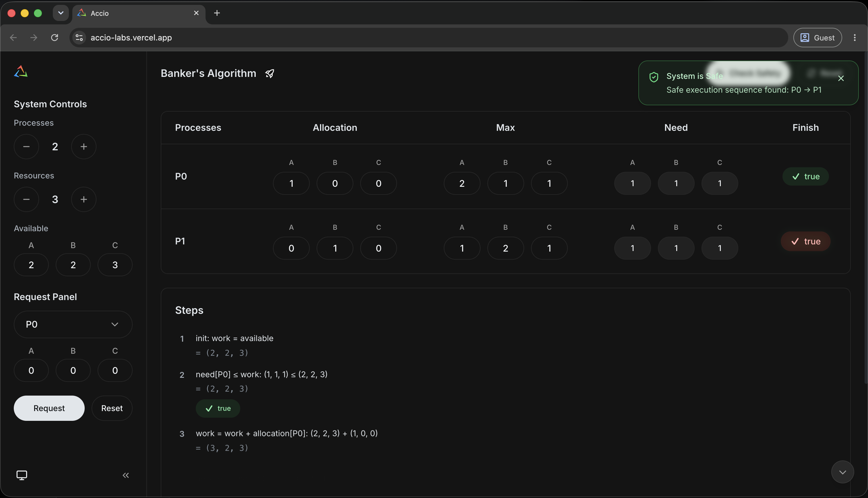Edit P0 Allocation A field
Image resolution: width=868 pixels, height=498 pixels.
292,183
